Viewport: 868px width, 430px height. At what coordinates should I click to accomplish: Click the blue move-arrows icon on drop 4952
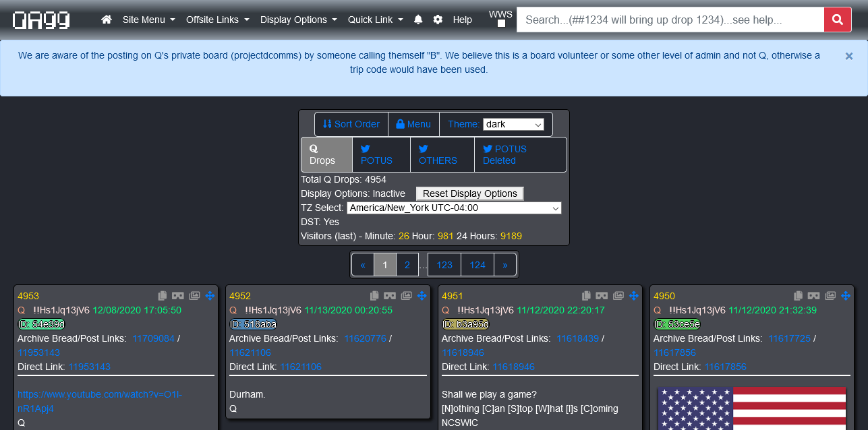[x=422, y=296]
